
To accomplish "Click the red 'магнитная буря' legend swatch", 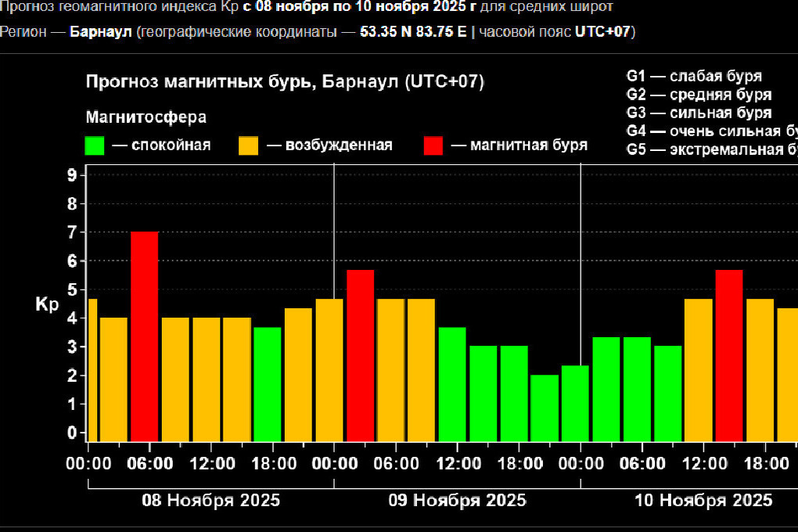I will click(x=433, y=146).
